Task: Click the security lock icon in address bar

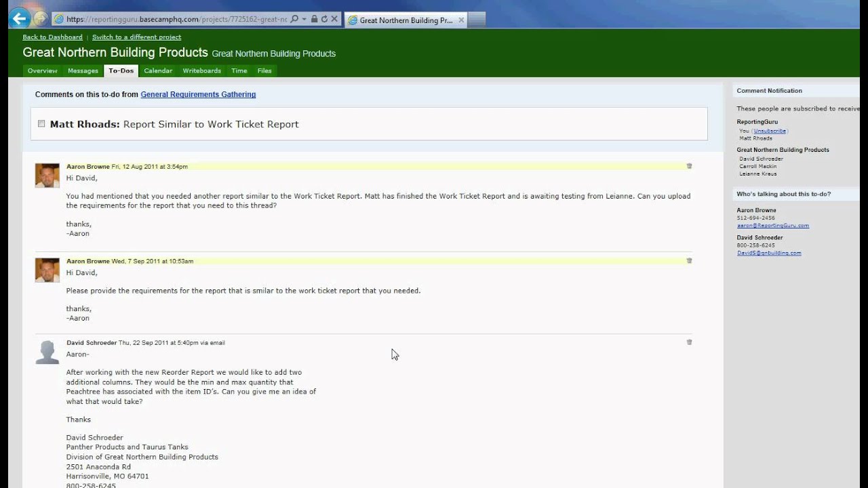Action: point(314,20)
